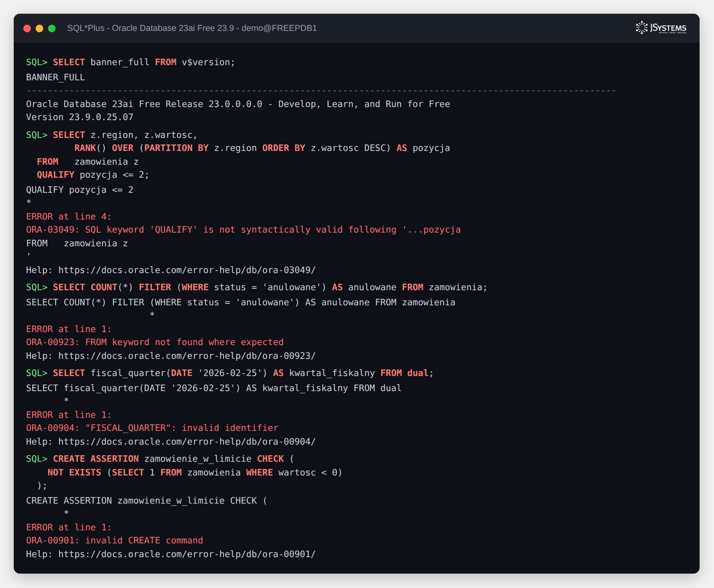Click the 'NOT EXISTS (SELECT 1 FROM zamowienia' line
Viewport: 714px width, 588px height.
(195, 473)
